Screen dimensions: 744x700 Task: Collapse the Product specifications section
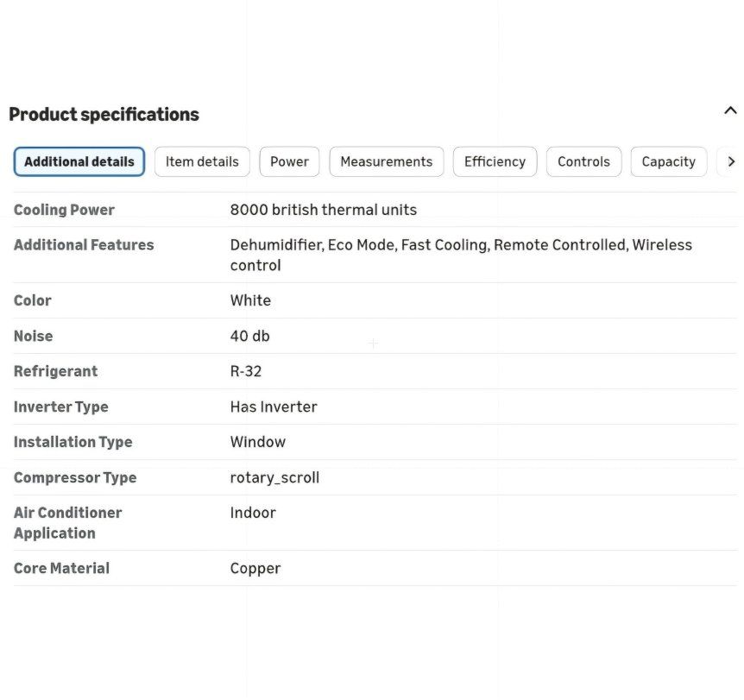730,111
